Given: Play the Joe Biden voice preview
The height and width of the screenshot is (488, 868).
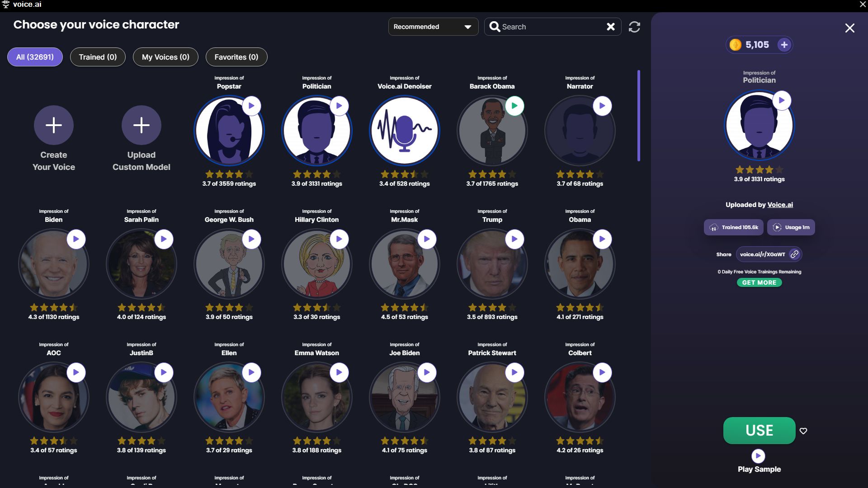Looking at the screenshot, I should coord(427,372).
